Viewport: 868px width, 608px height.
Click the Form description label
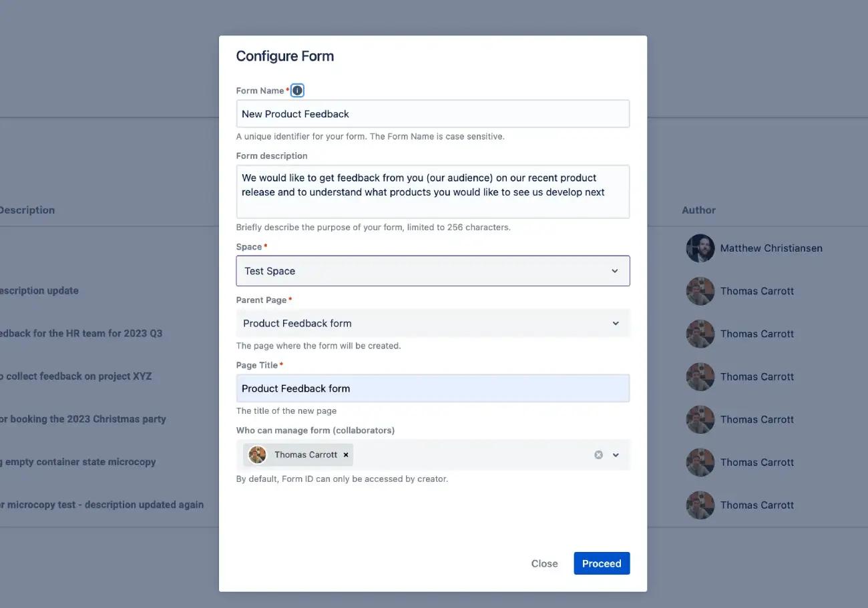[x=272, y=156]
